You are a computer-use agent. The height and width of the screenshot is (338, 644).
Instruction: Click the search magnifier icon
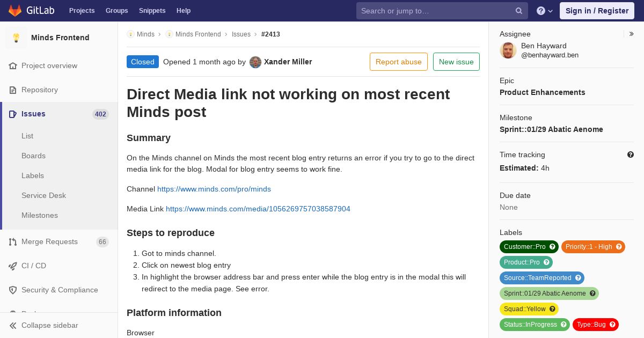(x=519, y=11)
